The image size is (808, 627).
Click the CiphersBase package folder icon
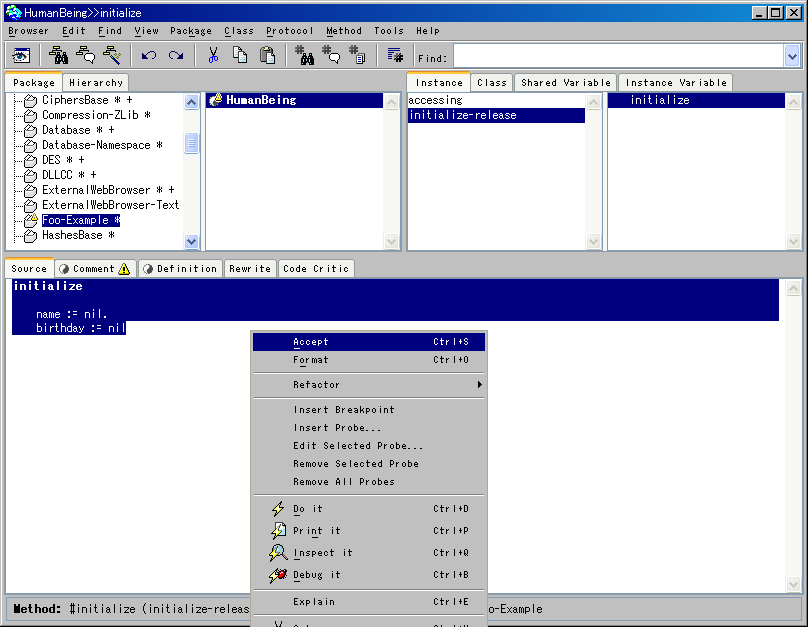pyautogui.click(x=30, y=100)
